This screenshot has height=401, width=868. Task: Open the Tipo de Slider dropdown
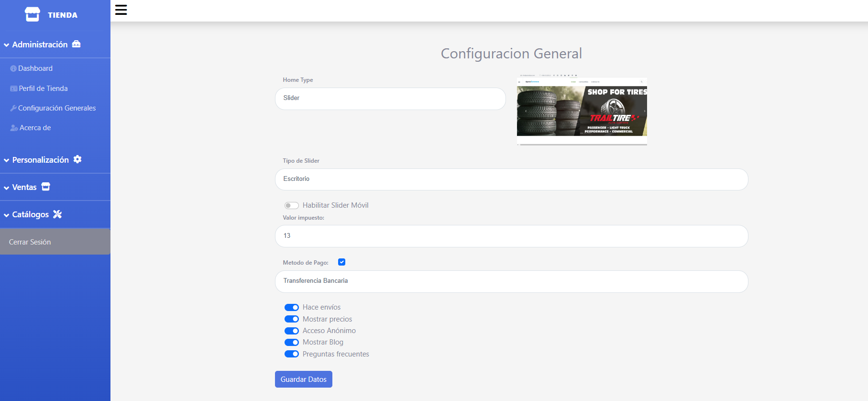(x=511, y=179)
